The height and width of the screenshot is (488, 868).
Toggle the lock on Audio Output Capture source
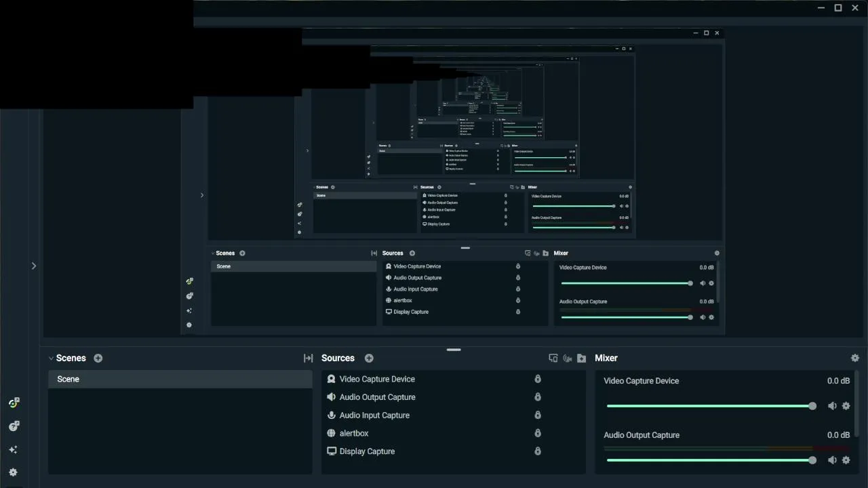(538, 397)
